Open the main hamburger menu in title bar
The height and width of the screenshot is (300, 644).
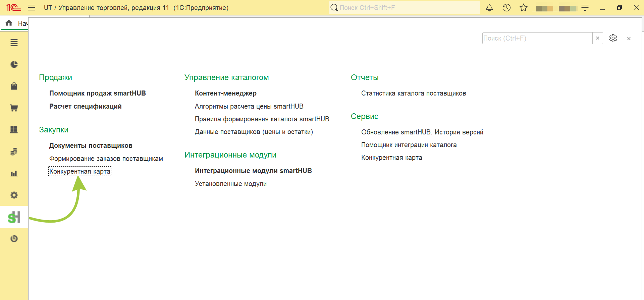[x=32, y=8]
